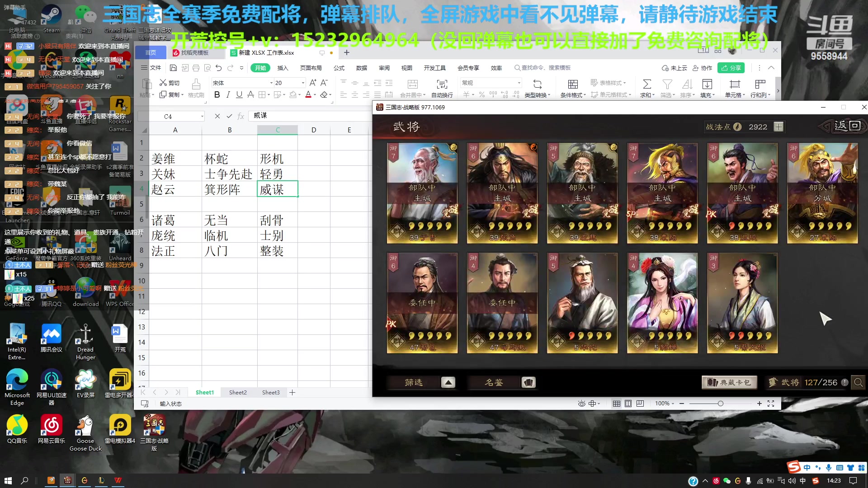This screenshot has width=868, height=488.
Task: Click the Print icon on Quick Access toolbar
Action: pyautogui.click(x=196, y=67)
